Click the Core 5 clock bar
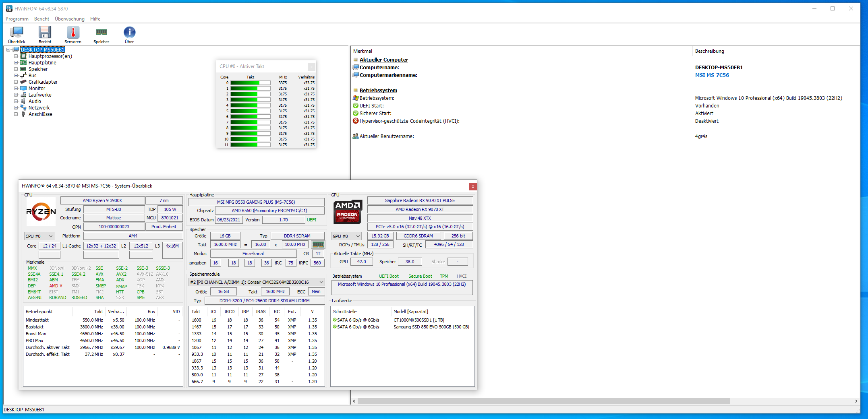The image size is (868, 419). click(x=250, y=111)
